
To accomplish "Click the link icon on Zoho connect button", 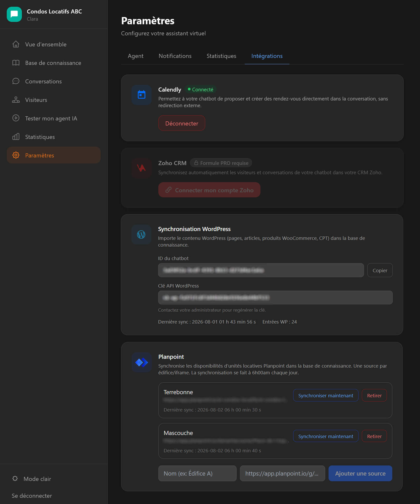I will coord(168,190).
